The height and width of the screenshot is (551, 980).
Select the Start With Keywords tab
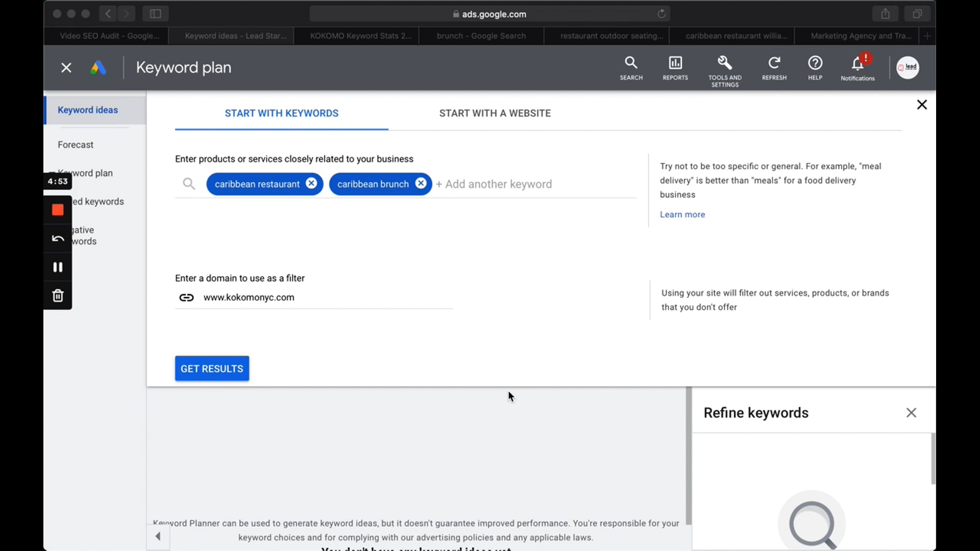pyautogui.click(x=281, y=113)
